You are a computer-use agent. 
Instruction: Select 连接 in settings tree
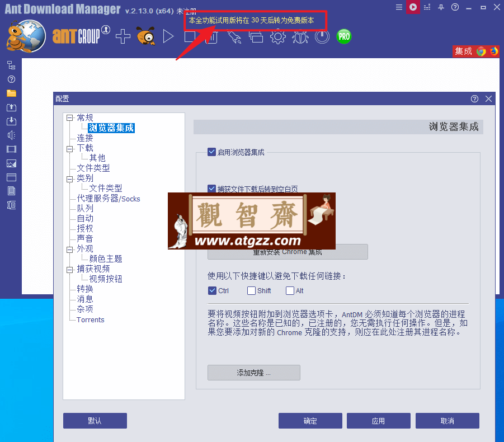pos(85,138)
